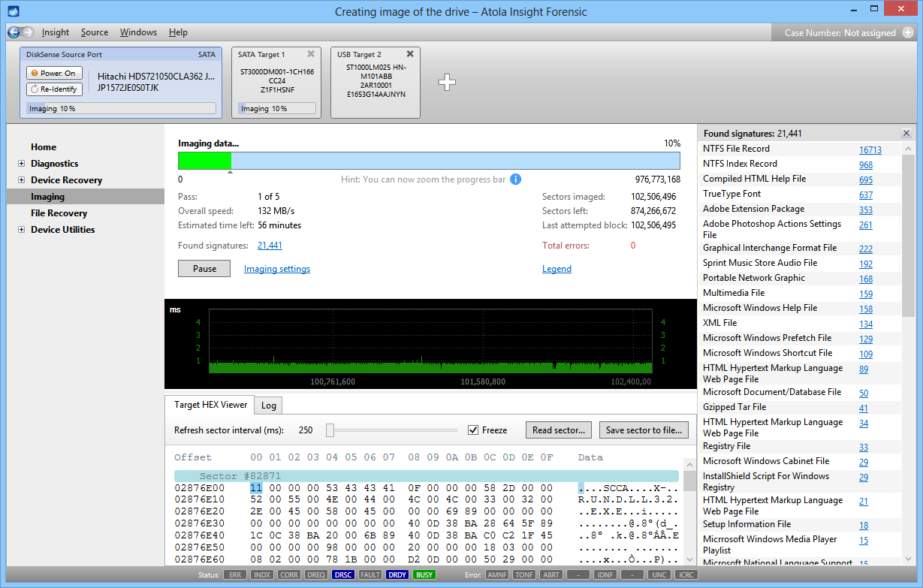Open XML File count 134
The height and width of the screenshot is (588, 923).
(x=866, y=324)
